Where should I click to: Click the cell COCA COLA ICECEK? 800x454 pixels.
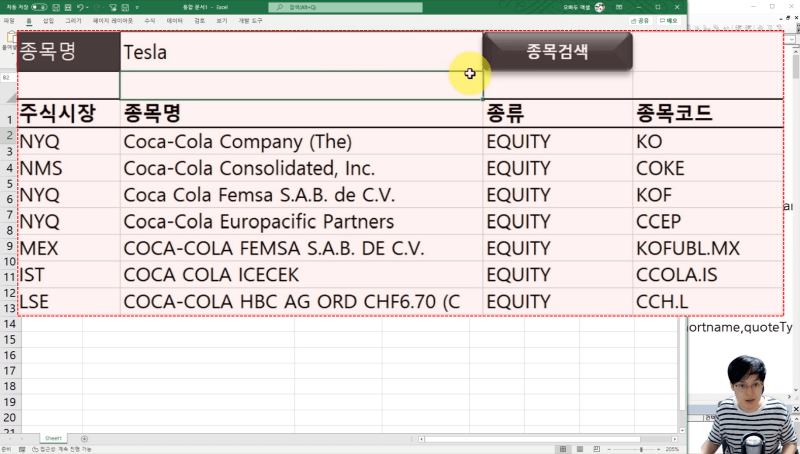301,275
